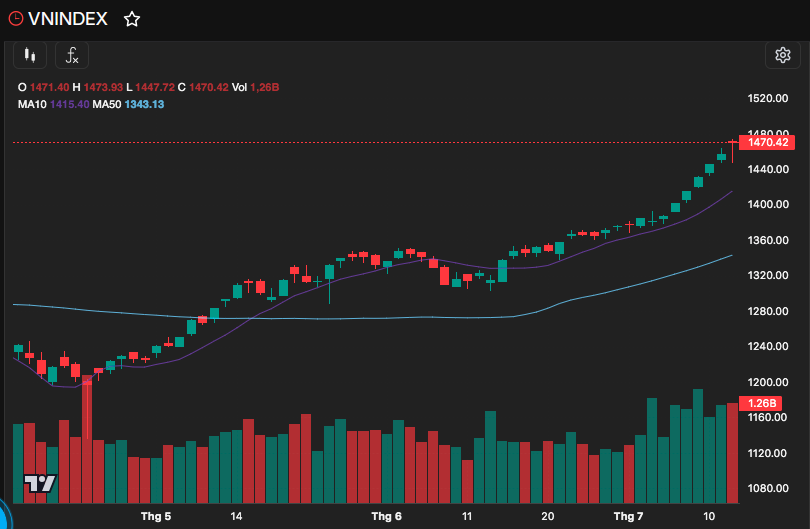The width and height of the screenshot is (810, 529).
Task: Open chart settings gear icon
Action: tap(783, 55)
